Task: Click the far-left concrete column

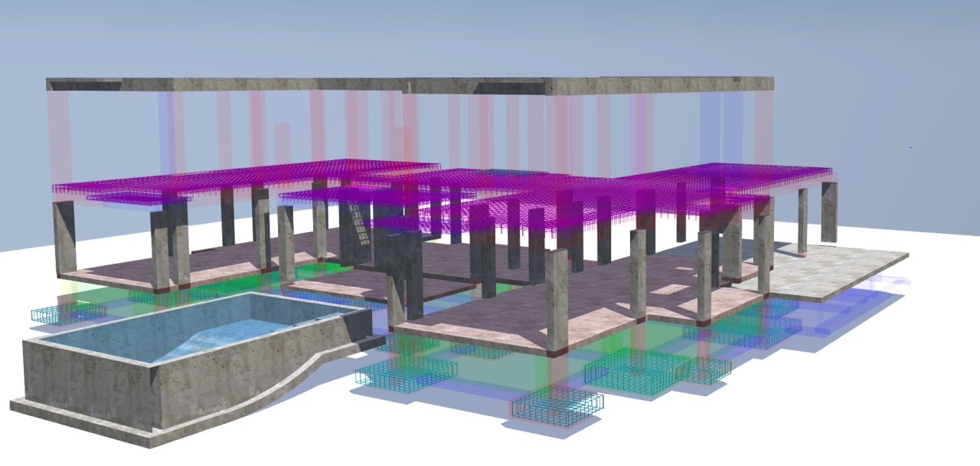Action: pos(63,238)
